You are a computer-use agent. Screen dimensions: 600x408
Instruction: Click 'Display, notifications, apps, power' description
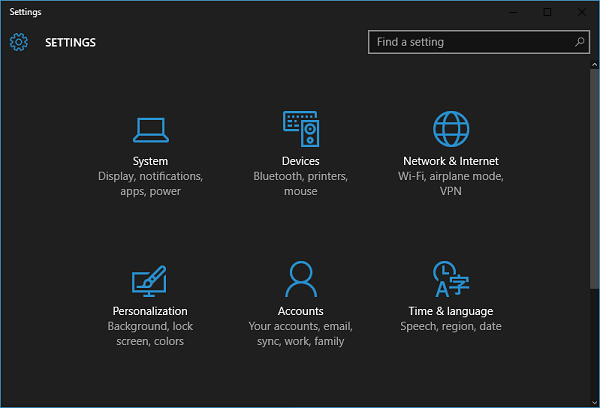click(x=150, y=184)
